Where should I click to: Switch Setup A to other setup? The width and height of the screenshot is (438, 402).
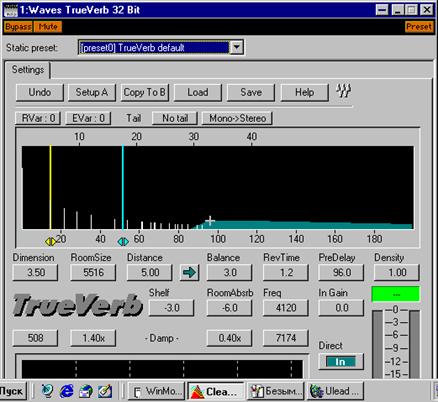(x=92, y=92)
